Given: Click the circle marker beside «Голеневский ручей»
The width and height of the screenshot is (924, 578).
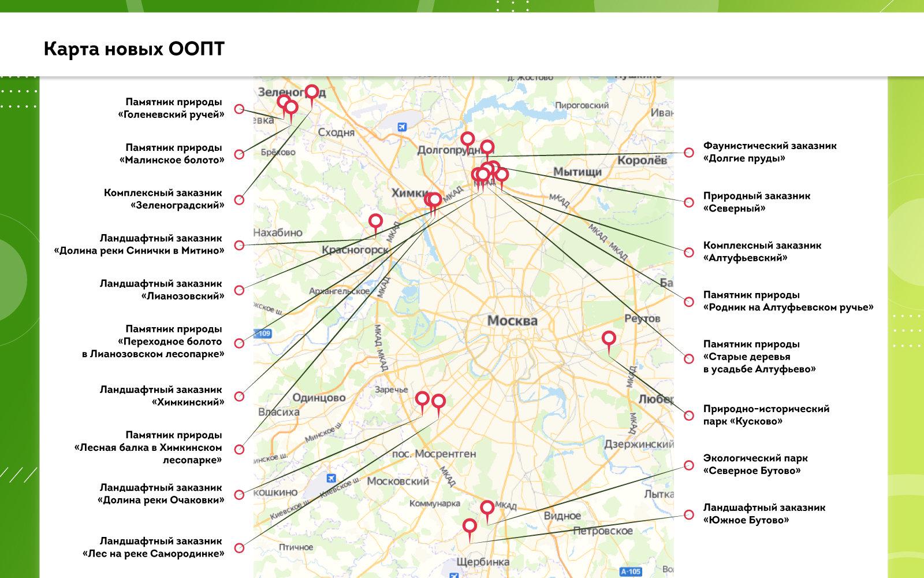Looking at the screenshot, I should click(x=239, y=109).
